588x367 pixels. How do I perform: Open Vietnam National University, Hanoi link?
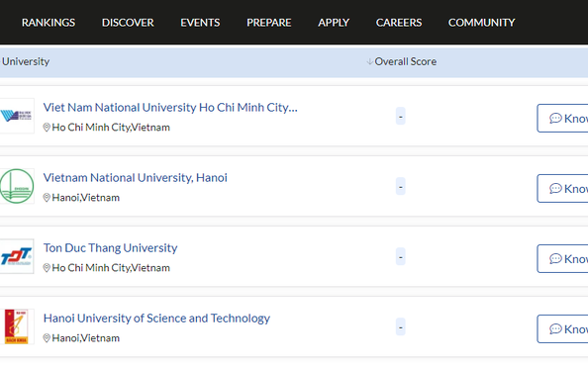tap(136, 178)
